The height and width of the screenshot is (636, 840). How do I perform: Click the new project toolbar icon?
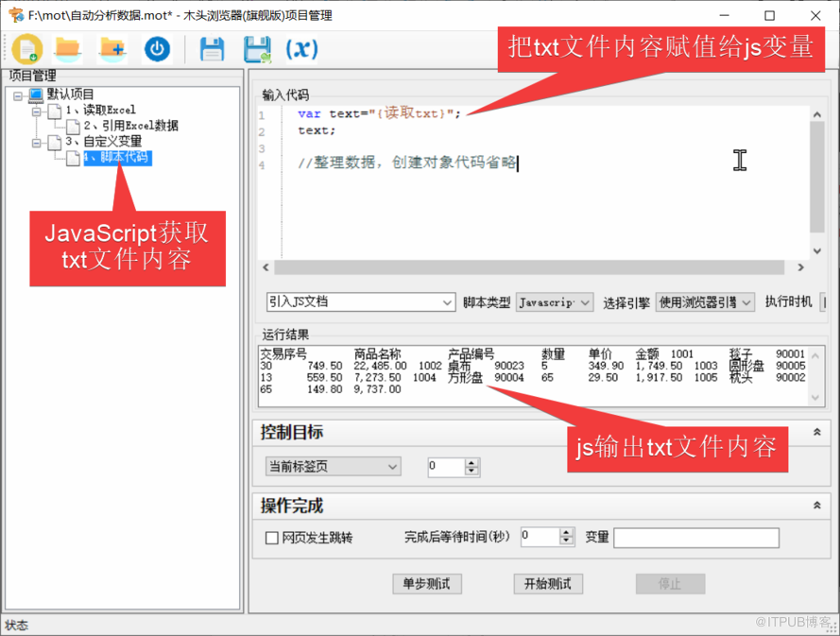(27, 49)
